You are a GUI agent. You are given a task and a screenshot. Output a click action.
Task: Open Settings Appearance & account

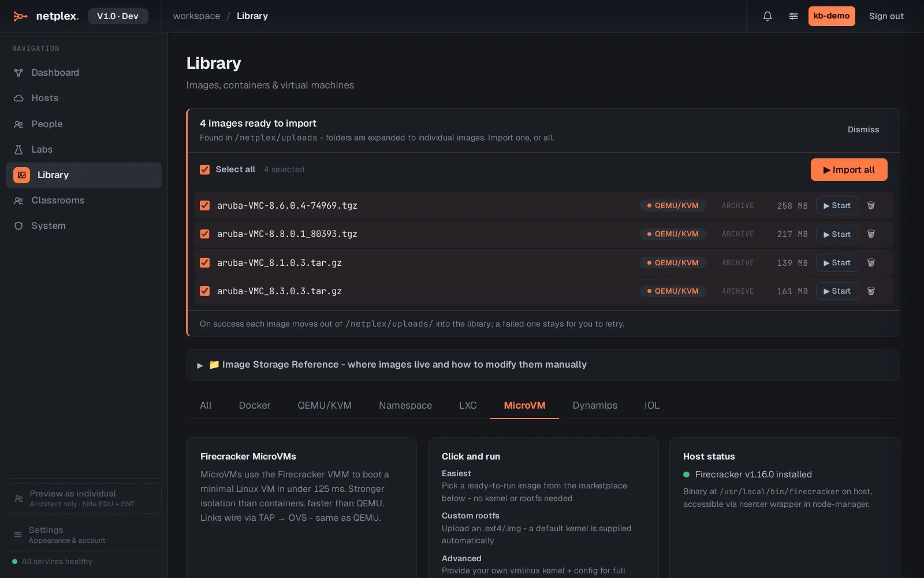coord(84,535)
